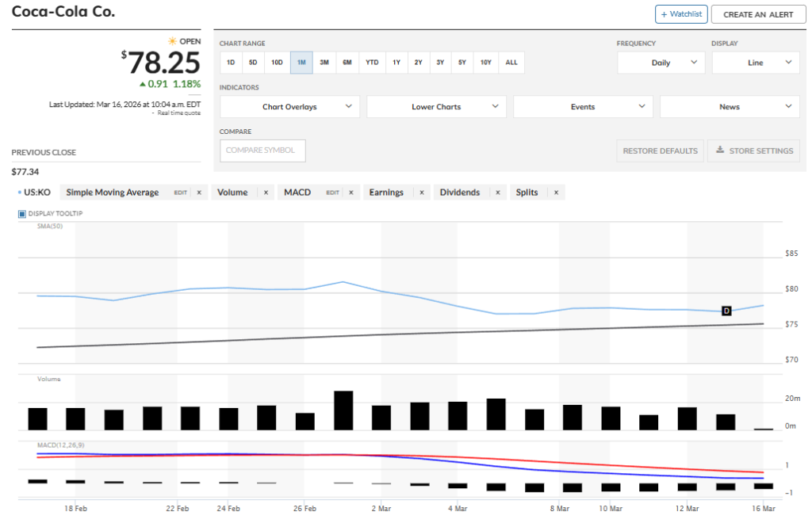
Task: Select the 3M chart range
Action: pyautogui.click(x=324, y=63)
